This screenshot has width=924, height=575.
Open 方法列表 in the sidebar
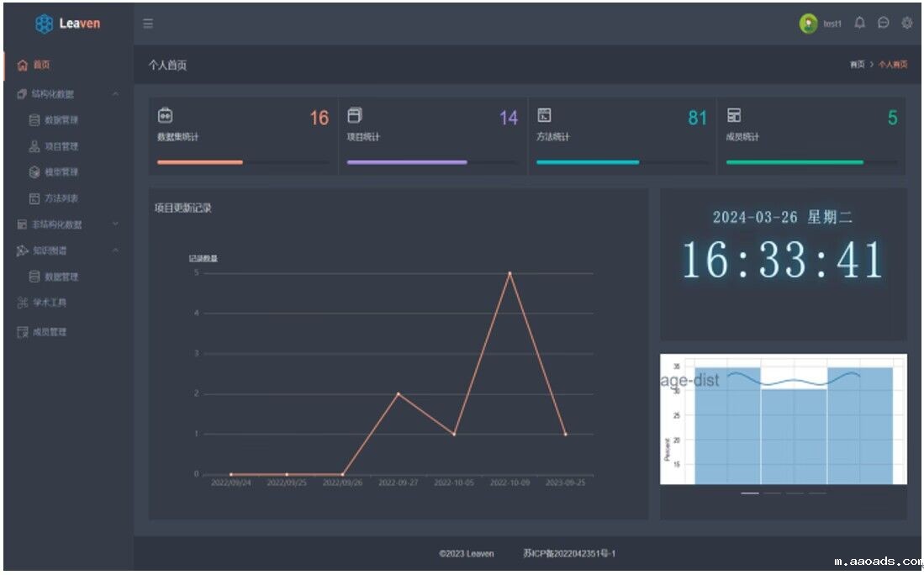pyautogui.click(x=61, y=198)
